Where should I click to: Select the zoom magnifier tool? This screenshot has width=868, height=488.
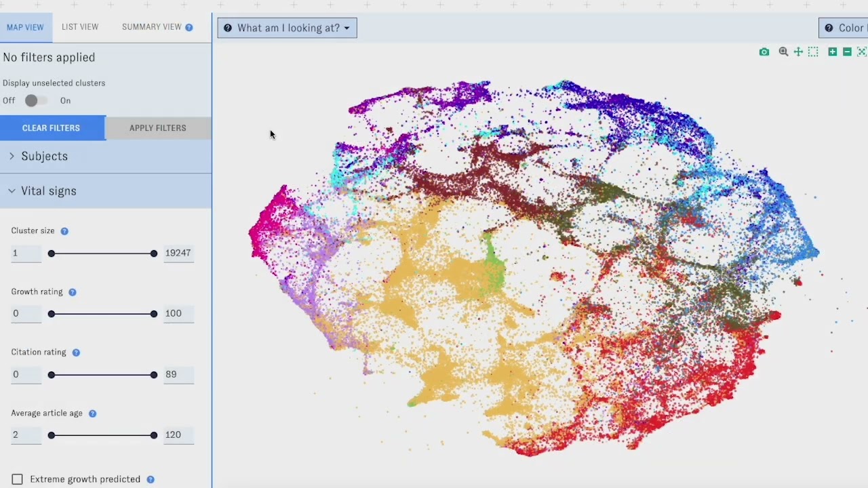pos(783,52)
